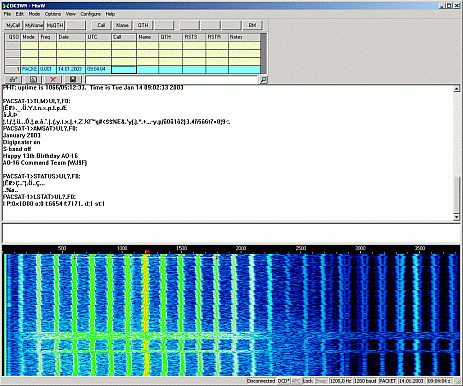Click the 3000 Hz mark on the frequency scale
463x386 pixels.
[x=360, y=248]
